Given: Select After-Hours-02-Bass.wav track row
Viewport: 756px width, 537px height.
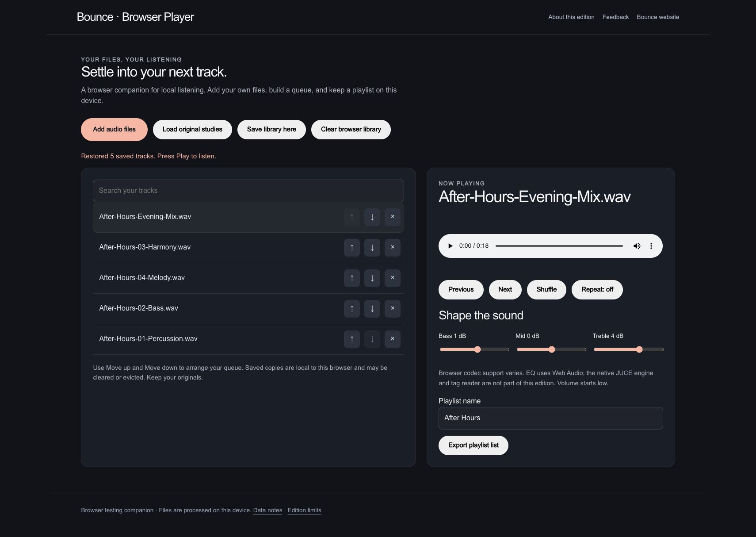Looking at the screenshot, I should 248,309.
